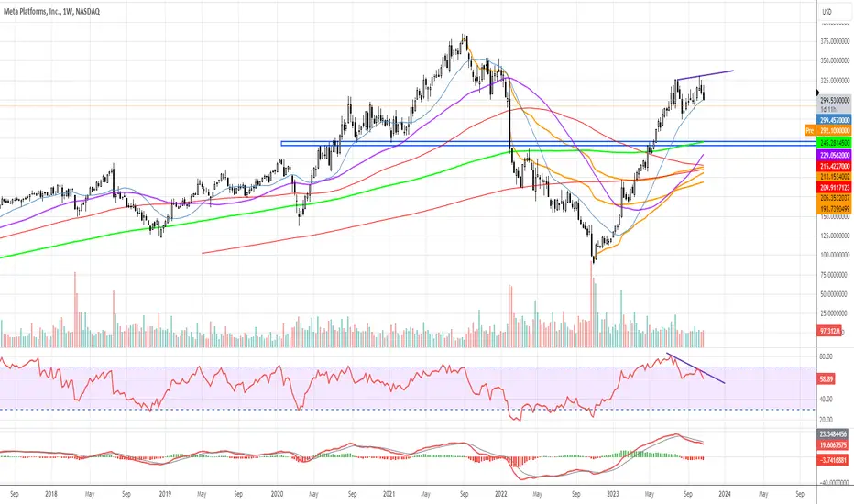
Task: Select the blue horizontal support zone rectangle
Action: pos(549,144)
